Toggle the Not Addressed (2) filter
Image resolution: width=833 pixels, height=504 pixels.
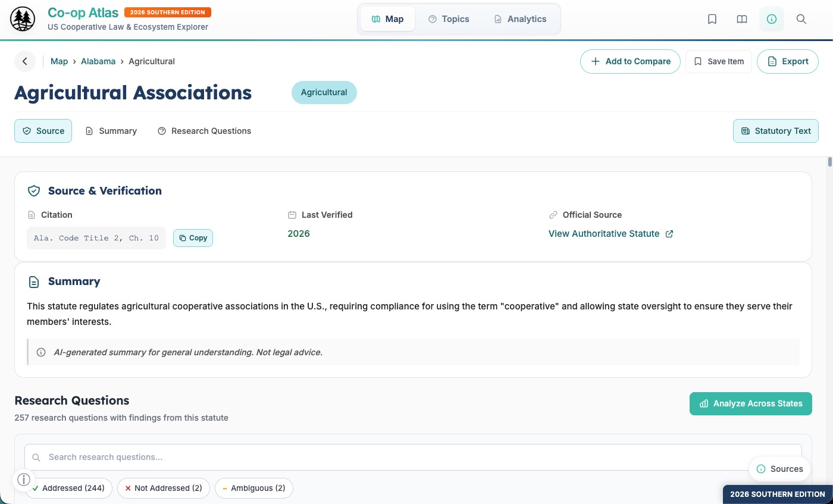pos(164,488)
